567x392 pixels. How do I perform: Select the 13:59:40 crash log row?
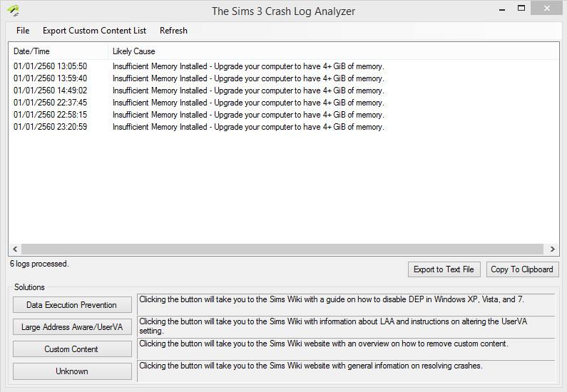[199, 78]
